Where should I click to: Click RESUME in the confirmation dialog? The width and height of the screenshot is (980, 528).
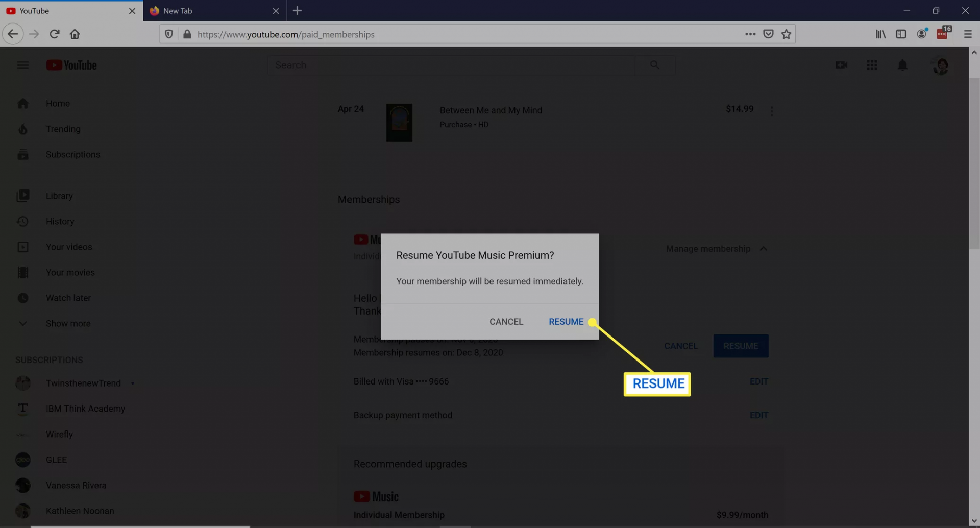(566, 322)
